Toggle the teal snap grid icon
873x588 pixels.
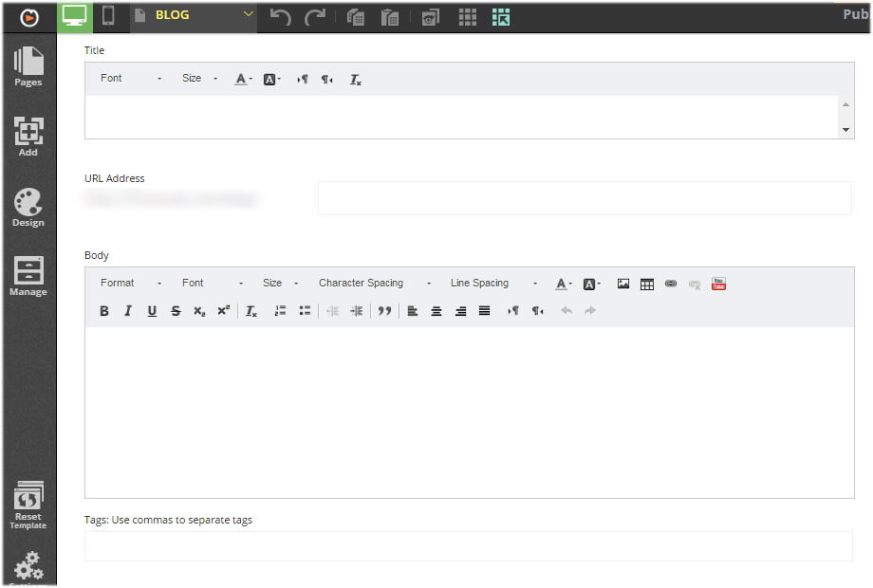[500, 17]
